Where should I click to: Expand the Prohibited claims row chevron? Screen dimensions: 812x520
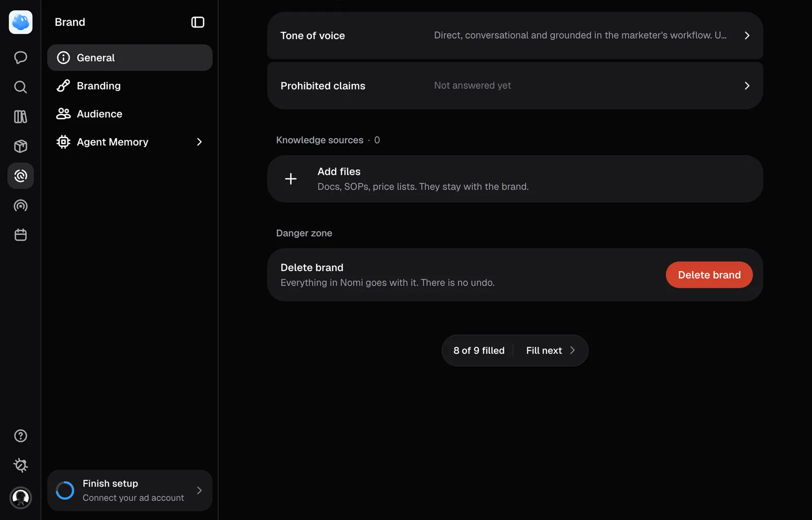[747, 86]
